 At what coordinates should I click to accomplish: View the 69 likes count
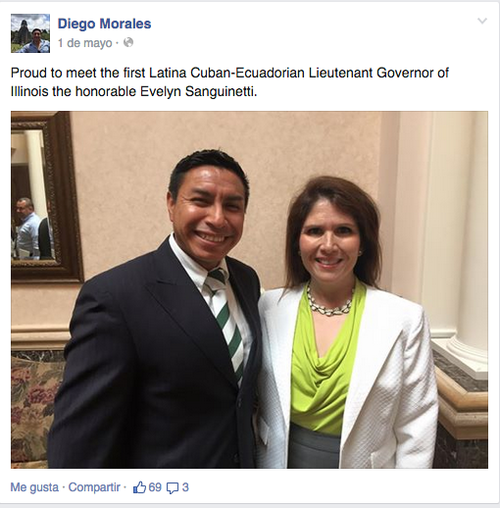[x=155, y=488]
